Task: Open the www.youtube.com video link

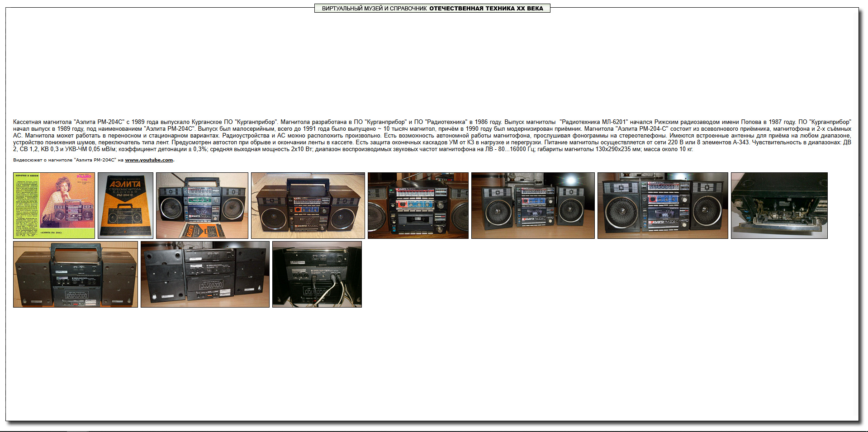Action: point(149,160)
